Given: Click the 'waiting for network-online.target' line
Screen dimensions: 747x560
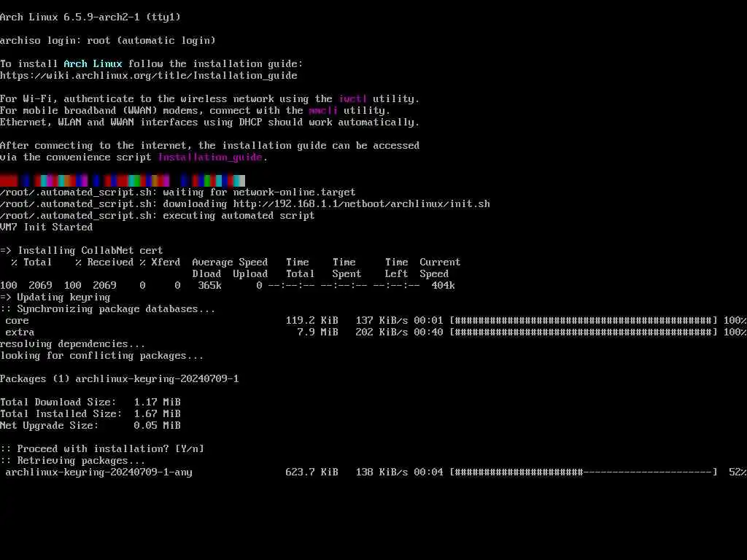Looking at the screenshot, I should [178, 192].
